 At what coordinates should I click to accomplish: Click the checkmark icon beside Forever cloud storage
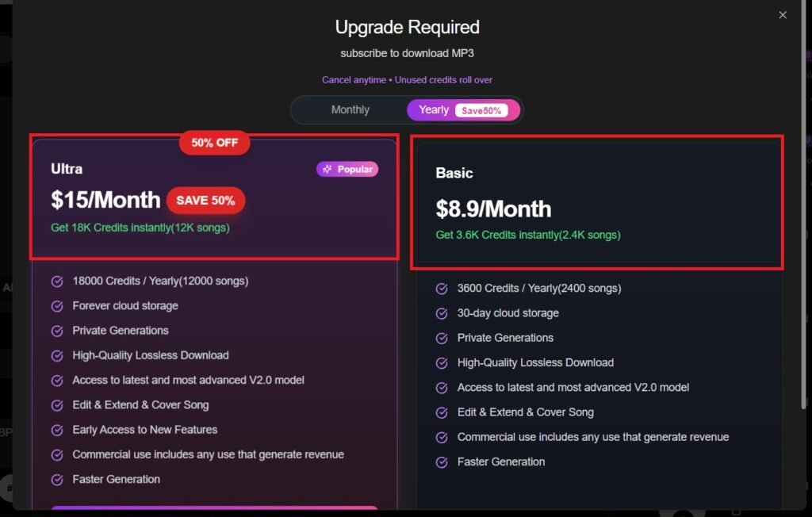[x=57, y=306]
